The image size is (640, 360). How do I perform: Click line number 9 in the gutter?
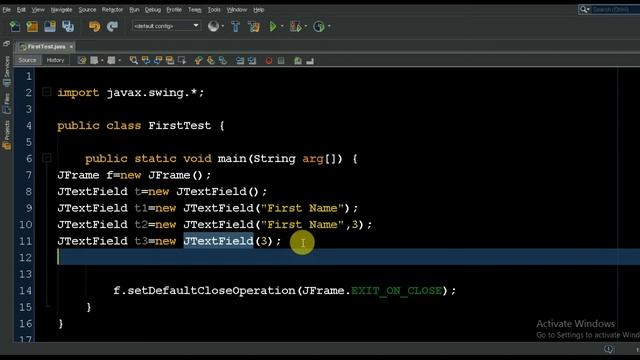[29, 208]
